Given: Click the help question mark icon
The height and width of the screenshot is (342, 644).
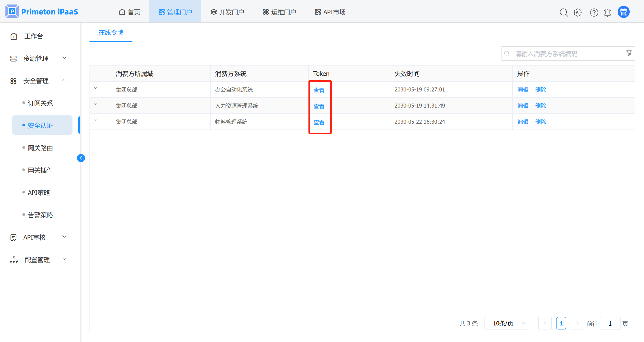Looking at the screenshot, I should click(x=594, y=12).
